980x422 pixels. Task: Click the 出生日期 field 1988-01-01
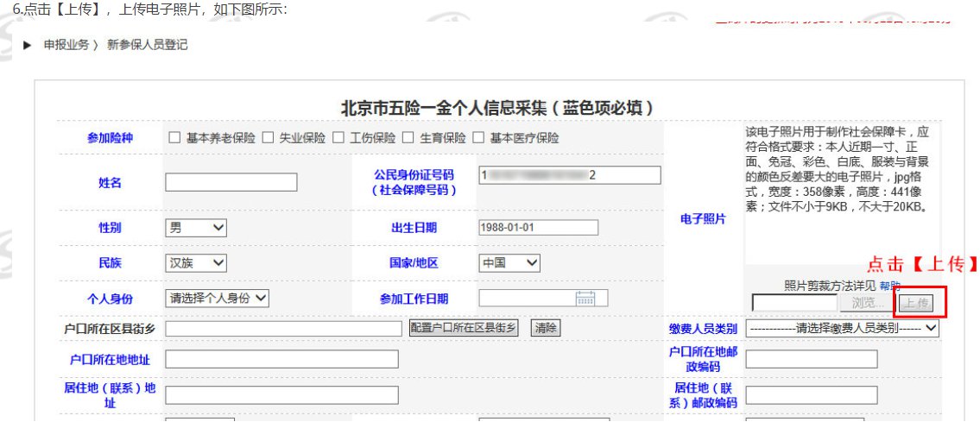[x=538, y=227]
